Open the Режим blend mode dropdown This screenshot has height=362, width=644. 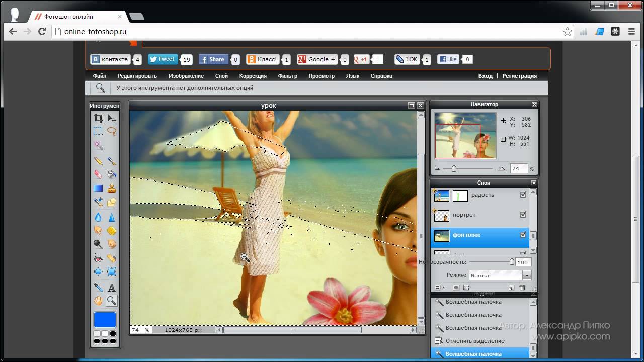point(527,275)
